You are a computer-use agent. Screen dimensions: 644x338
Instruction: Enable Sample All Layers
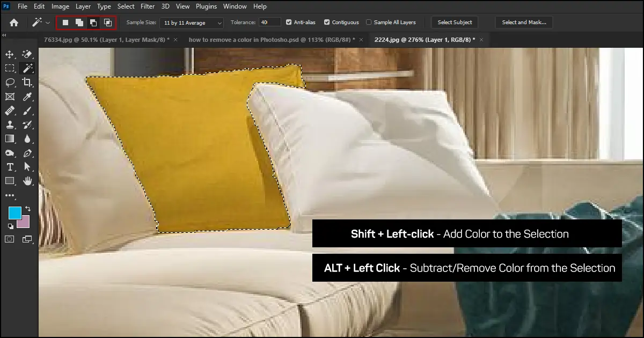coord(369,22)
